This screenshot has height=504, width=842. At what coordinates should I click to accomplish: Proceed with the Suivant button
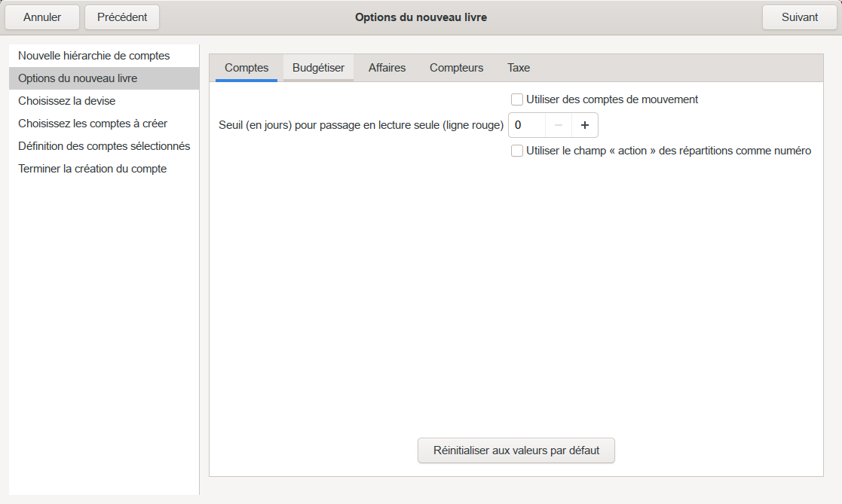799,17
